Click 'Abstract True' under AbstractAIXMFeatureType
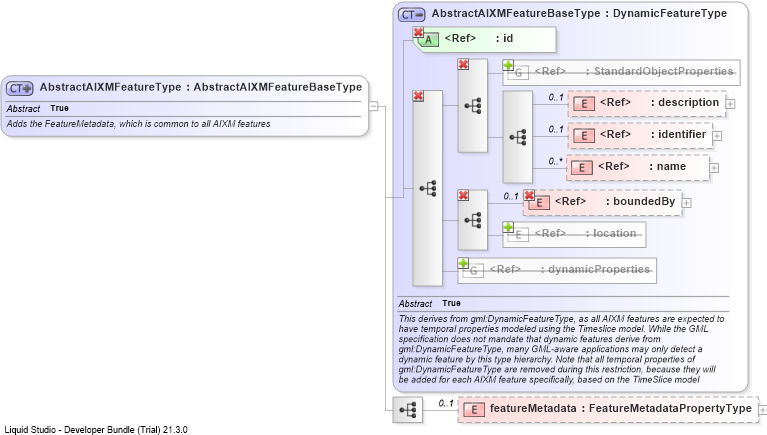 38,108
